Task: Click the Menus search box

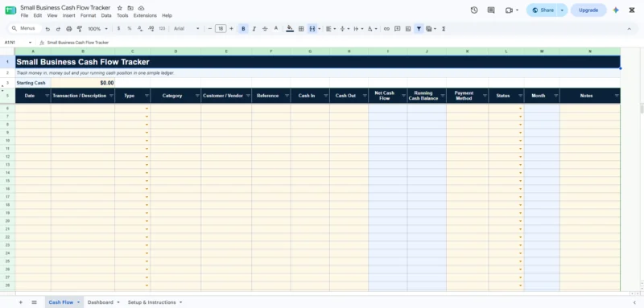Action: coord(25,28)
